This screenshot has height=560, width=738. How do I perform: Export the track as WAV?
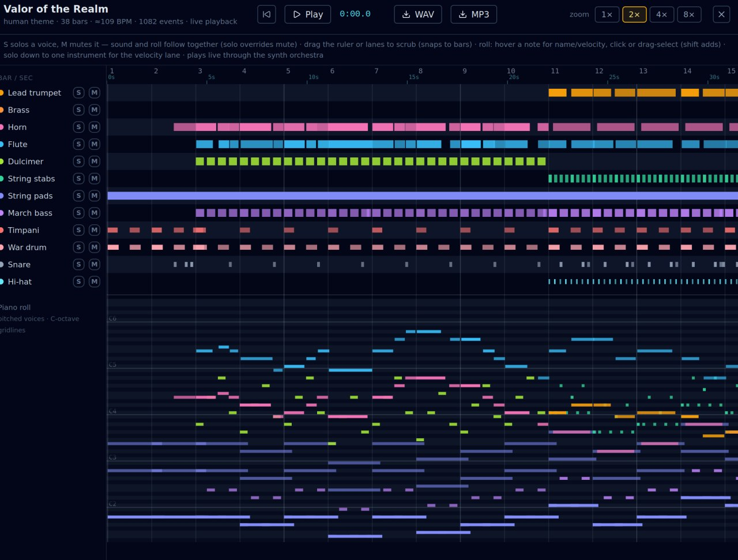coord(418,14)
